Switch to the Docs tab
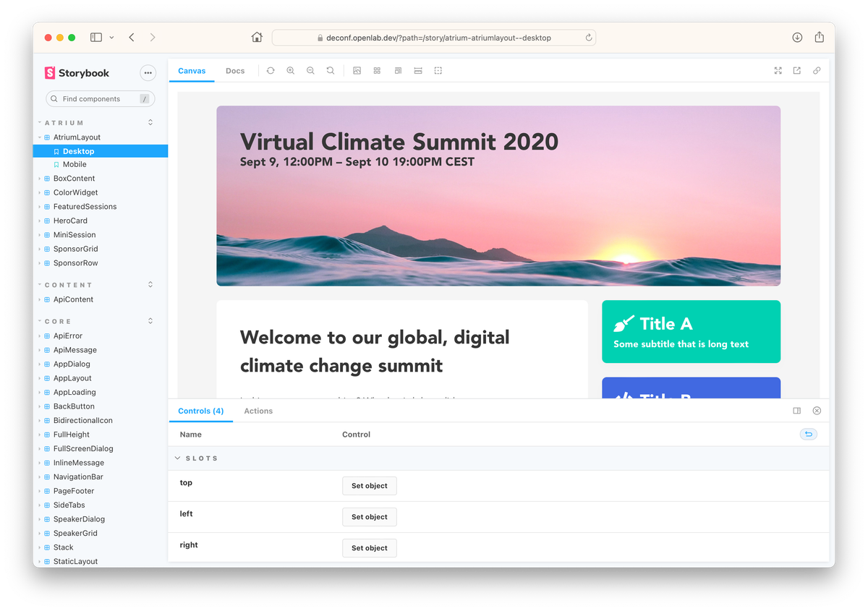The width and height of the screenshot is (868, 611). (x=235, y=71)
